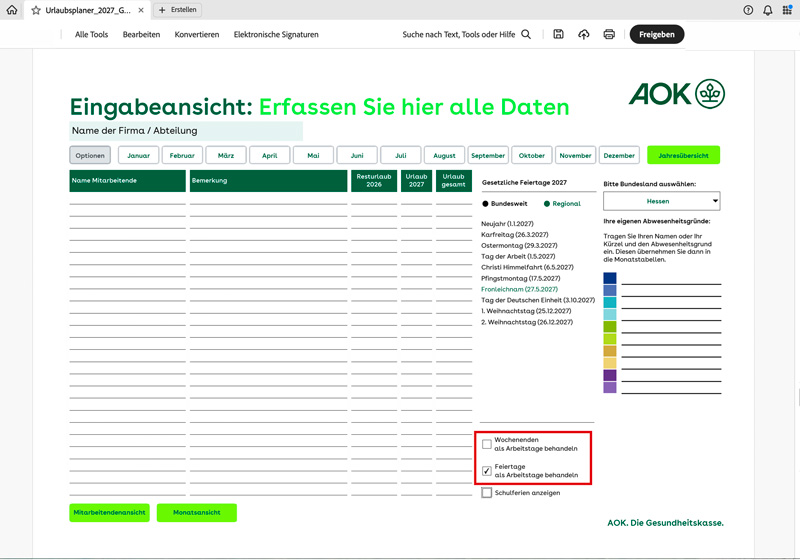Open the Mitarbeitendenansicht view
Image resolution: width=800 pixels, height=560 pixels.
tap(109, 513)
